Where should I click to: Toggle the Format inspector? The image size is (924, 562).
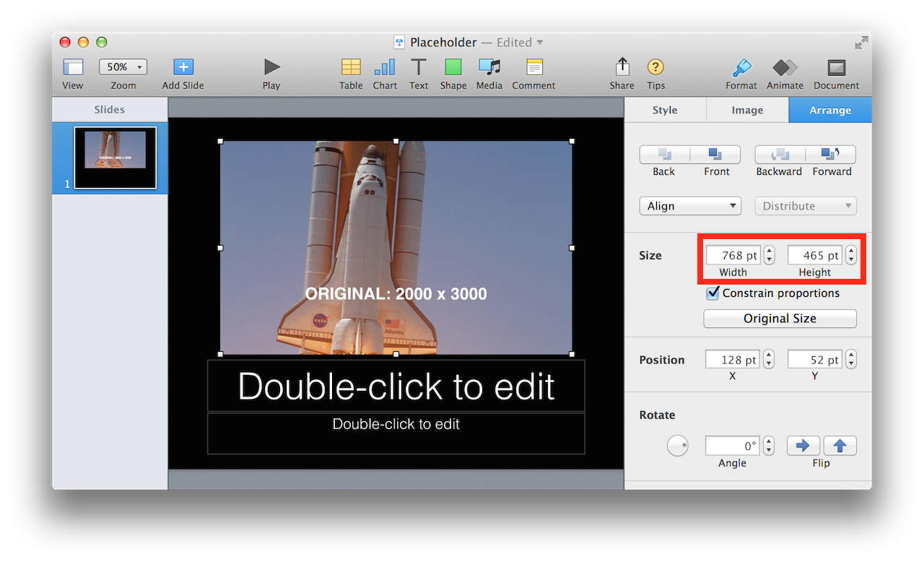pyautogui.click(x=741, y=67)
